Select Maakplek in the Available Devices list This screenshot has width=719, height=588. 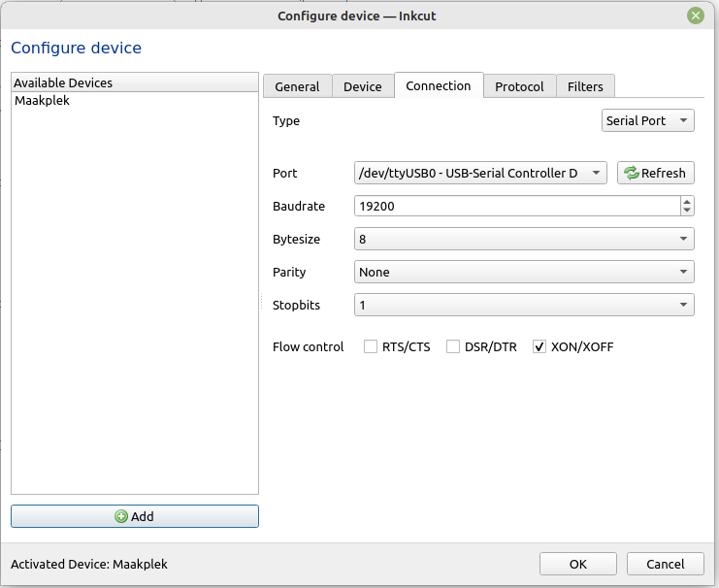[x=42, y=100]
